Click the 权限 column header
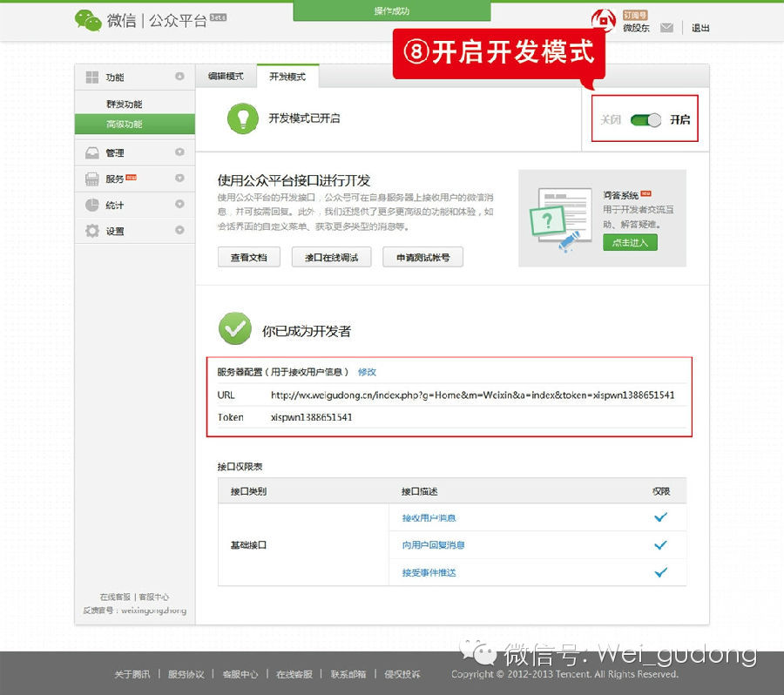 661,491
